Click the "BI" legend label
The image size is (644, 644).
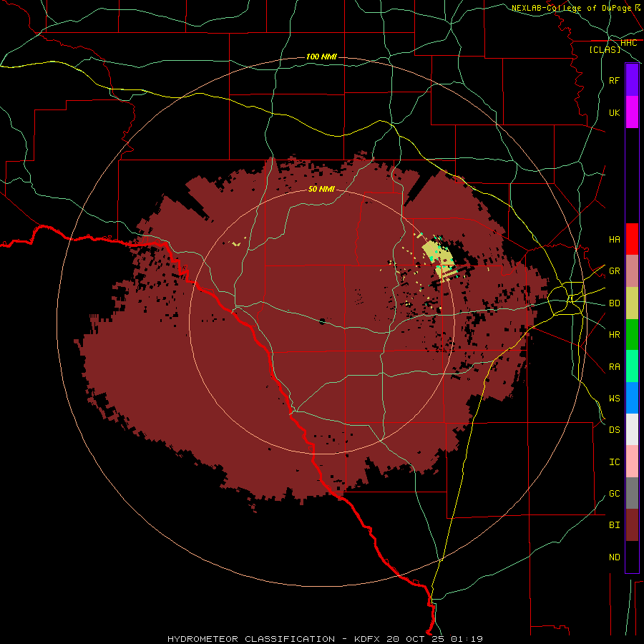tap(614, 525)
